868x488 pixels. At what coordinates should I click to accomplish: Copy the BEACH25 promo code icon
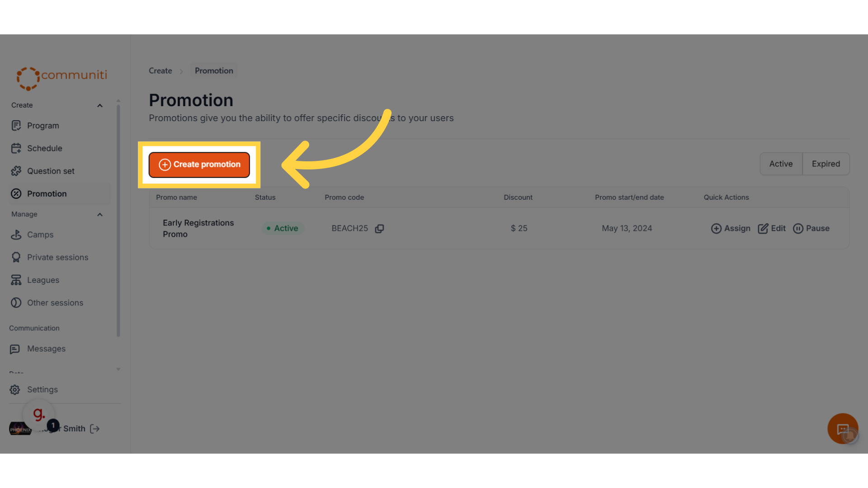pyautogui.click(x=379, y=229)
